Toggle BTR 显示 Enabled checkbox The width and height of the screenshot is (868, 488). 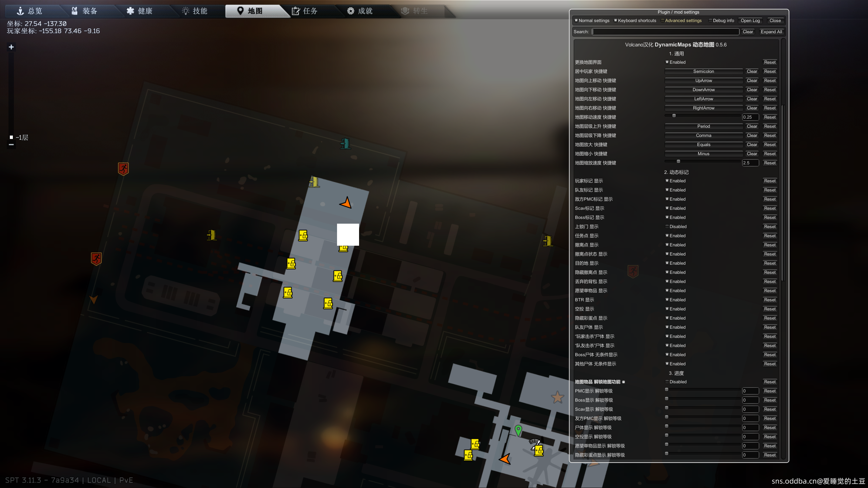pos(667,300)
